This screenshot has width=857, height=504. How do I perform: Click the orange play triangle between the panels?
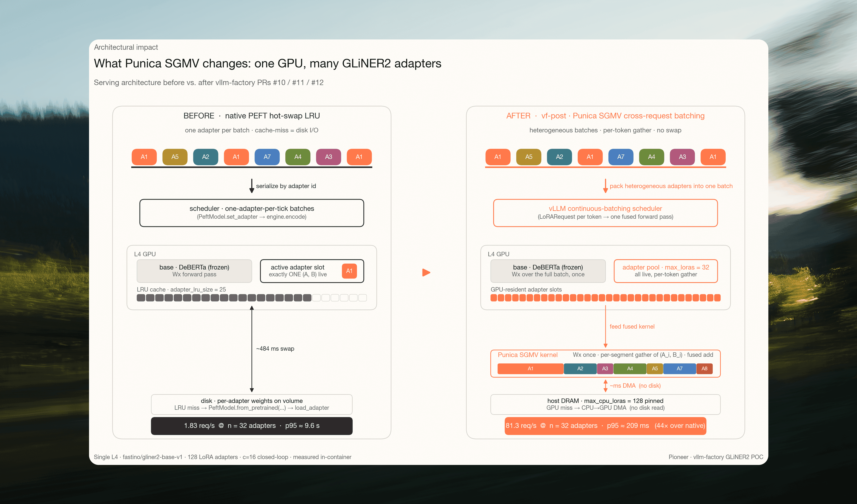tap(426, 273)
